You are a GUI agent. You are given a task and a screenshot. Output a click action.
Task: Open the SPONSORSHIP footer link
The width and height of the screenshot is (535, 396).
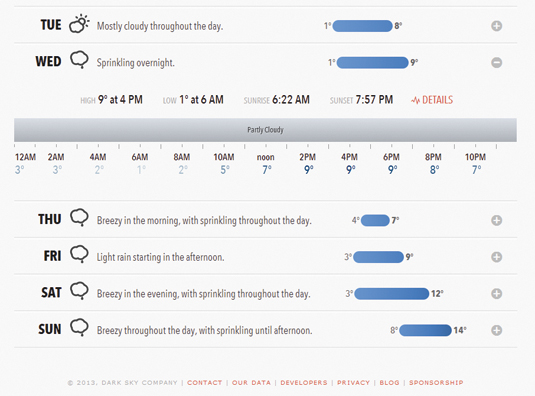(x=436, y=383)
